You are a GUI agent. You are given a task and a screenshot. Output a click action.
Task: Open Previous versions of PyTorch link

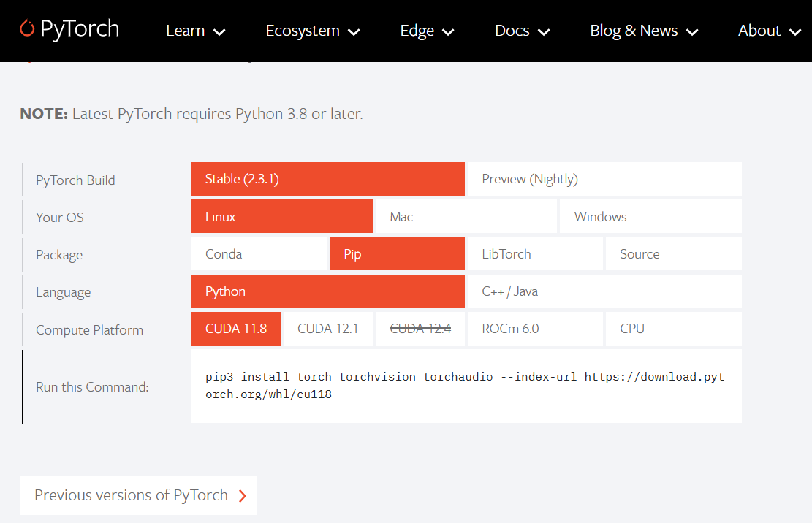pos(138,495)
